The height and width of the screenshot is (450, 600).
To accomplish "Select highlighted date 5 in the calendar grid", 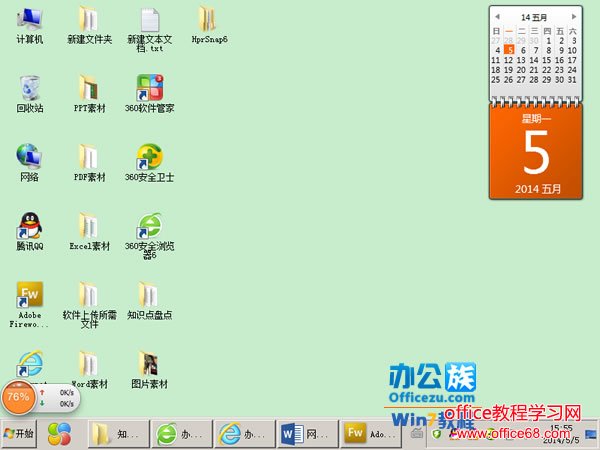I will [x=509, y=50].
